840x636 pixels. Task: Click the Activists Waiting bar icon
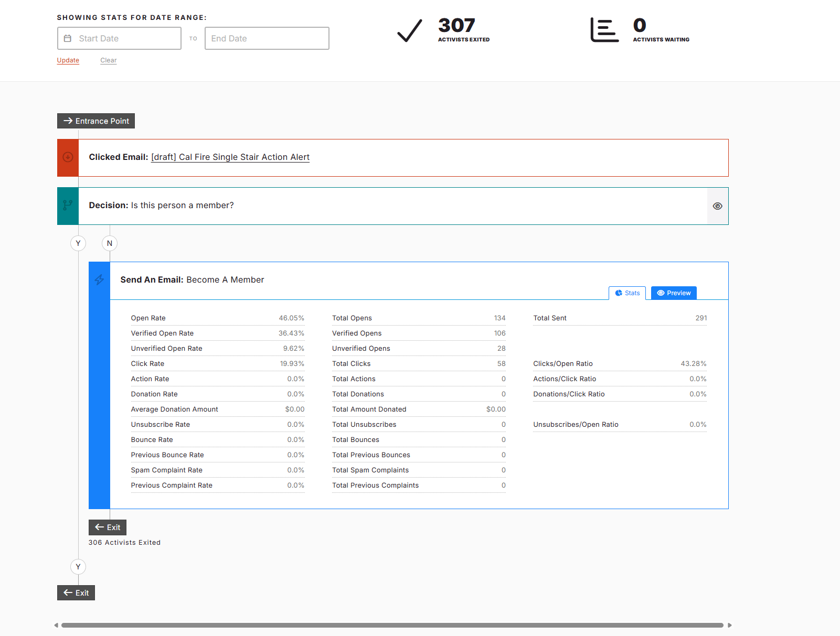[604, 30]
